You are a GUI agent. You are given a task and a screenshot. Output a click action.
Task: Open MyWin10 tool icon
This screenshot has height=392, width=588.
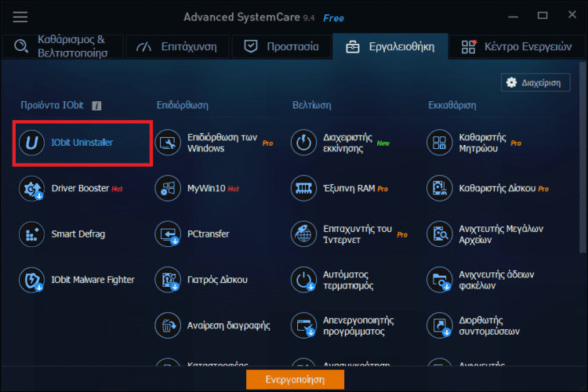click(x=168, y=188)
